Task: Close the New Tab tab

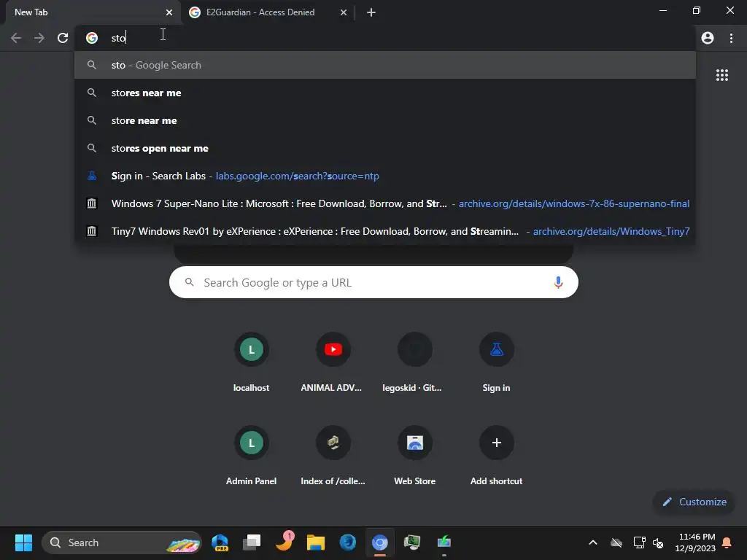Action: click(x=169, y=12)
